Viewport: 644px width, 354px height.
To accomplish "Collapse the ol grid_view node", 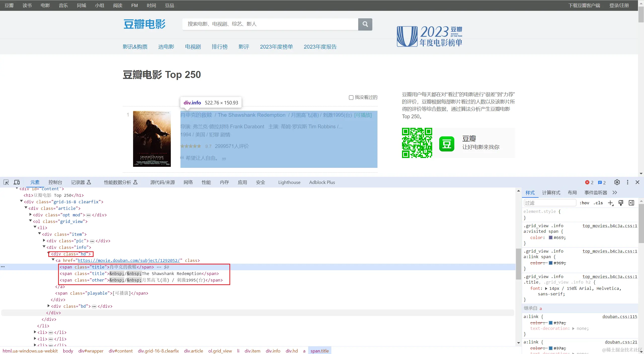I will [x=30, y=221].
